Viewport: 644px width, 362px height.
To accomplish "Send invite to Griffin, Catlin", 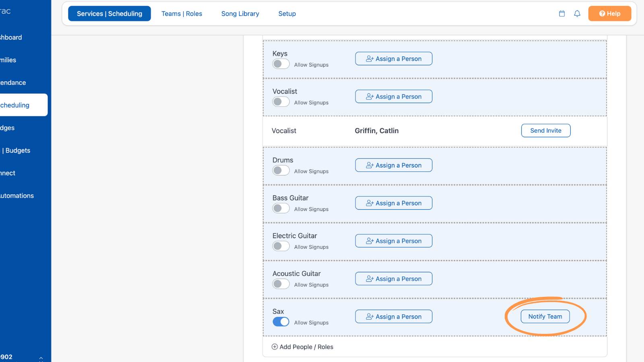I will coord(546,131).
